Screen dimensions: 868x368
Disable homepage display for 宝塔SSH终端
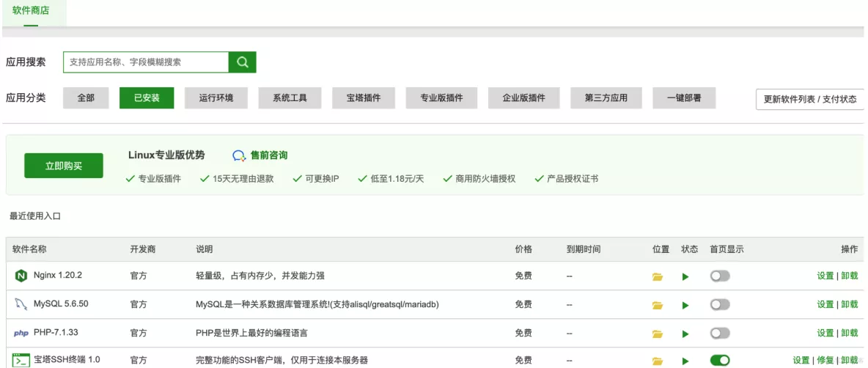720,361
